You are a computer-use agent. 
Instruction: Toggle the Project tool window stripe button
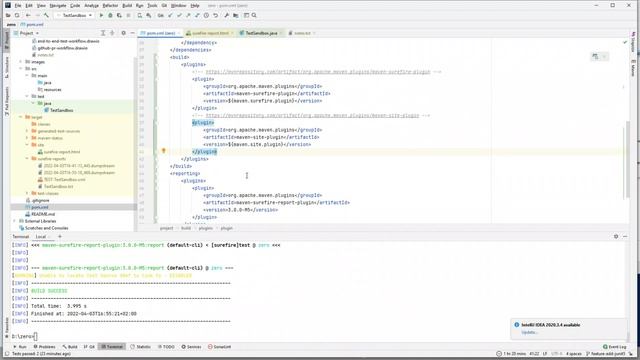point(7,41)
